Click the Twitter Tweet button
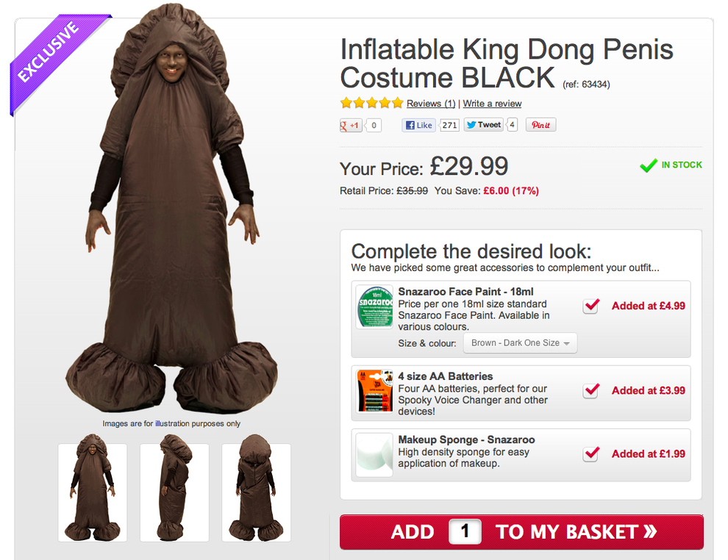The image size is (728, 560). (x=483, y=125)
